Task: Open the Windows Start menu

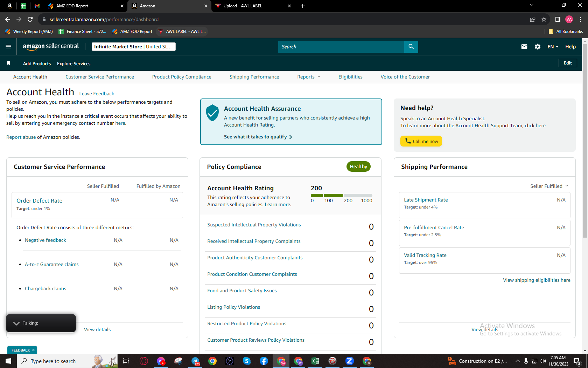Action: 8,361
